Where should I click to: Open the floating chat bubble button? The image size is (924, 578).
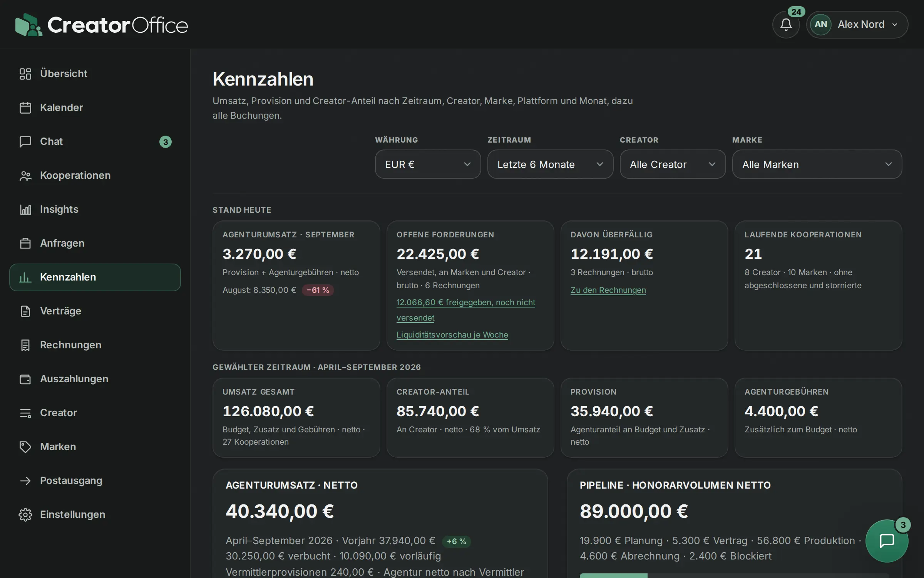887,541
